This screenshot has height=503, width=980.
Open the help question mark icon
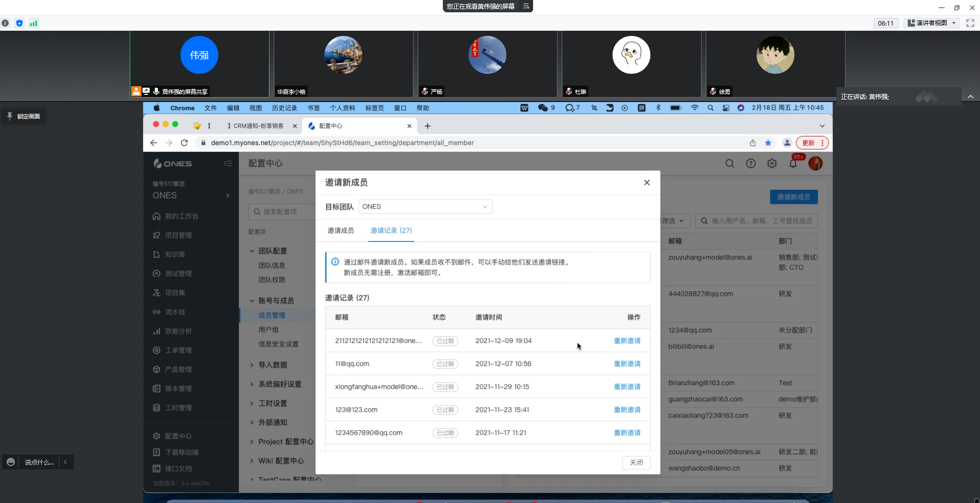[x=750, y=164]
